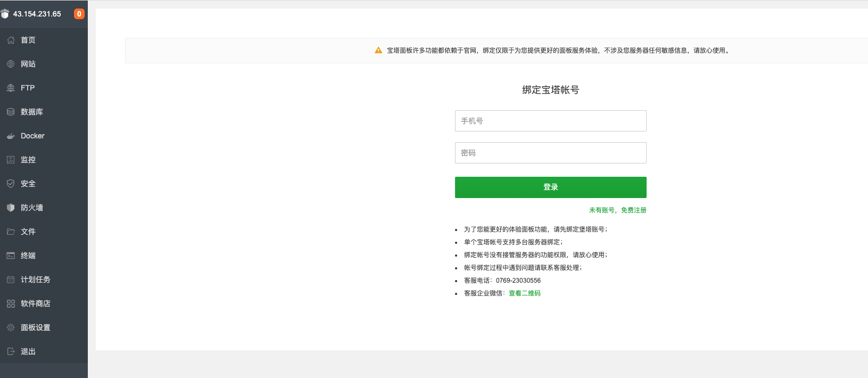The image size is (868, 378).
Task: Click the globe icon beside 网站
Action: point(11,64)
